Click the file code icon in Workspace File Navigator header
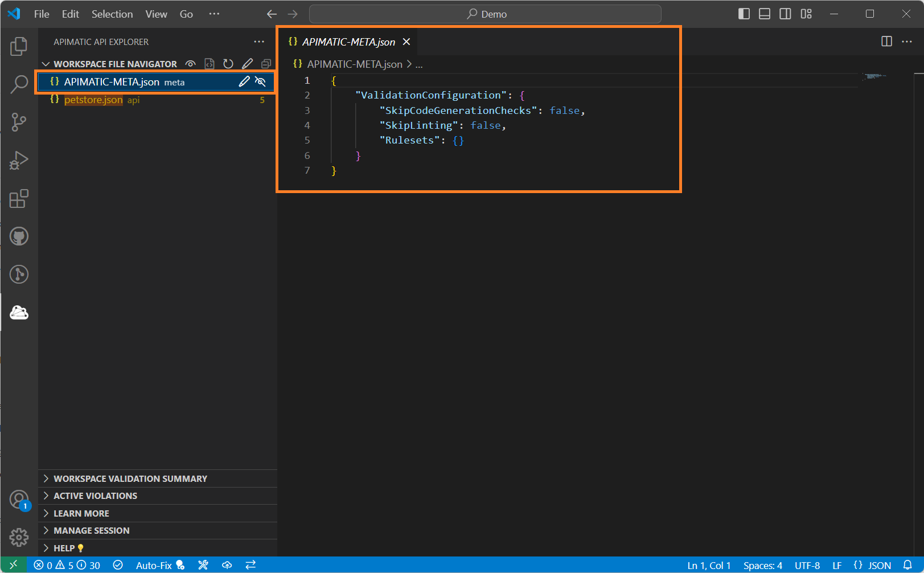The height and width of the screenshot is (573, 924). (x=210, y=64)
